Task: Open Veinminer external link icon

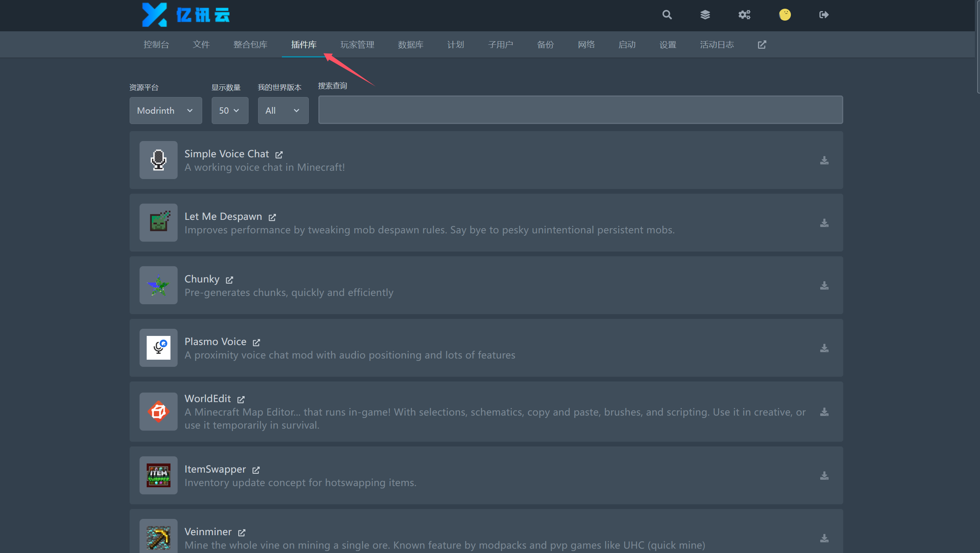Action: (x=242, y=532)
